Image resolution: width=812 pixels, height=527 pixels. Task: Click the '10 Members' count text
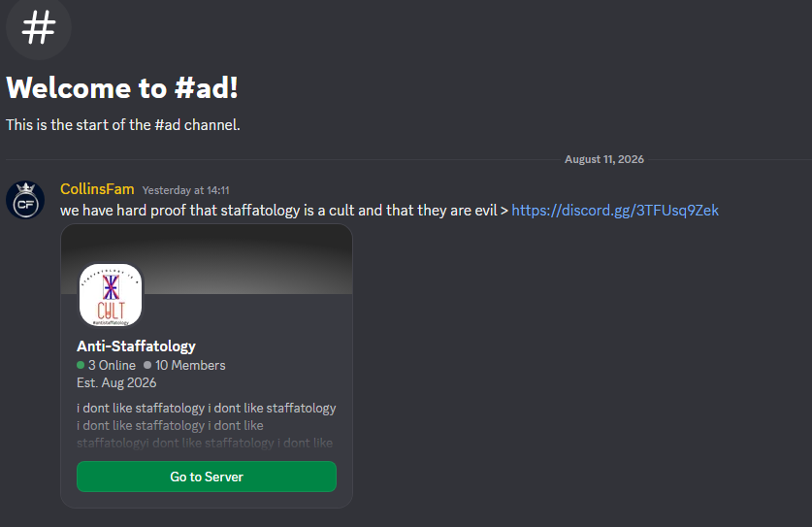[x=184, y=365]
